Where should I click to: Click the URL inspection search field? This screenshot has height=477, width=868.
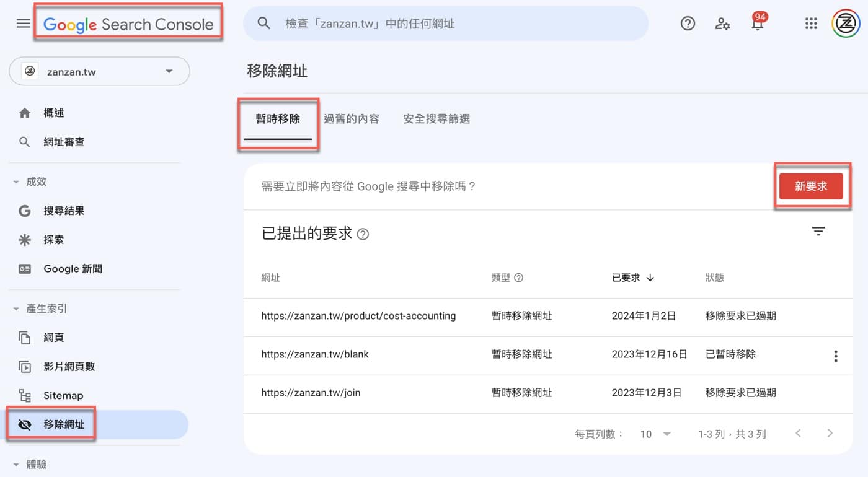pyautogui.click(x=446, y=24)
